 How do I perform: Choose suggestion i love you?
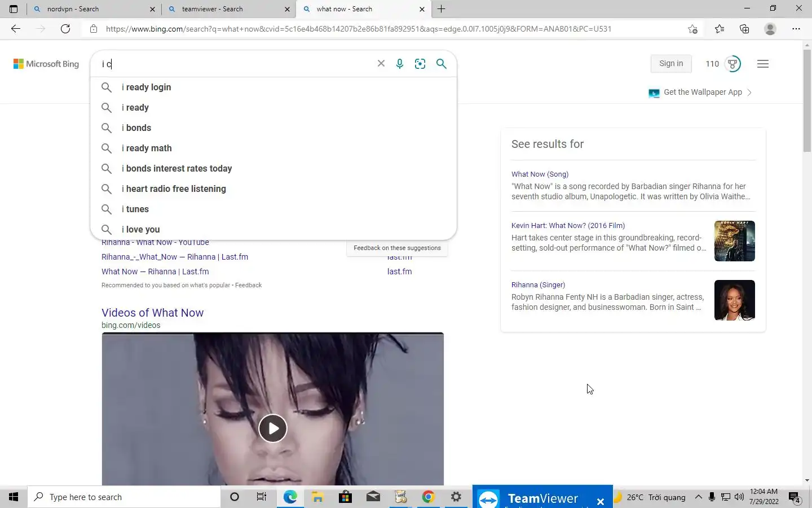273,229
